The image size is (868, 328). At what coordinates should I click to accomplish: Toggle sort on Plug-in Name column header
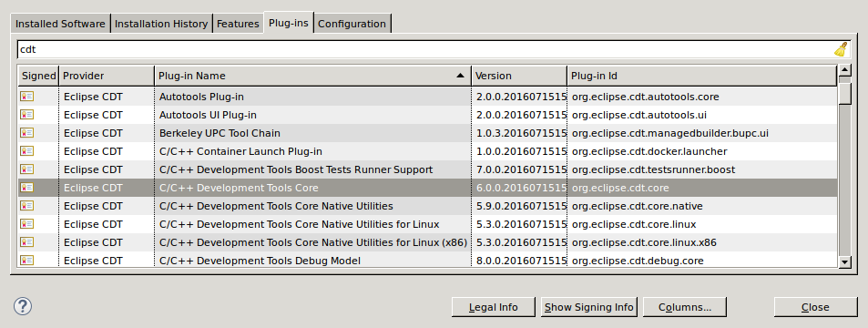pos(312,76)
